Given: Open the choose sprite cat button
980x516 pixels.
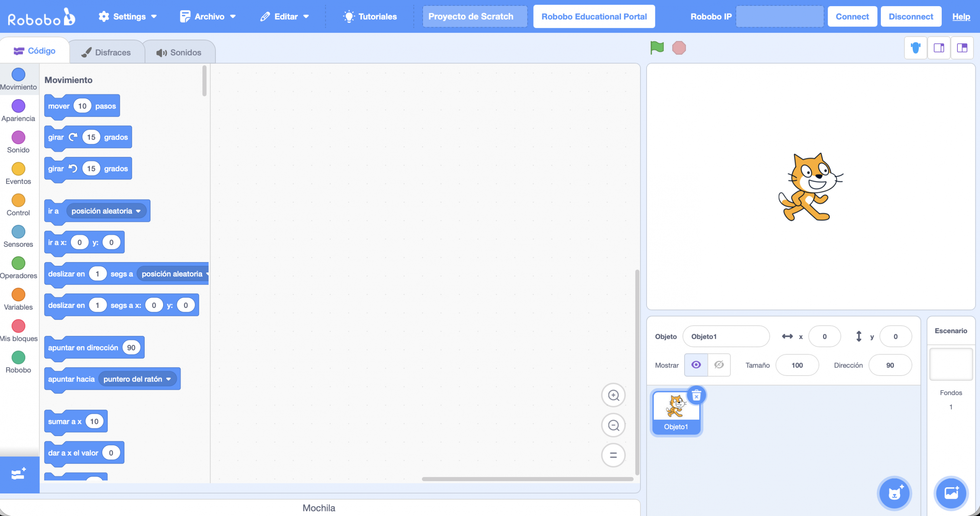Looking at the screenshot, I should coord(894,493).
